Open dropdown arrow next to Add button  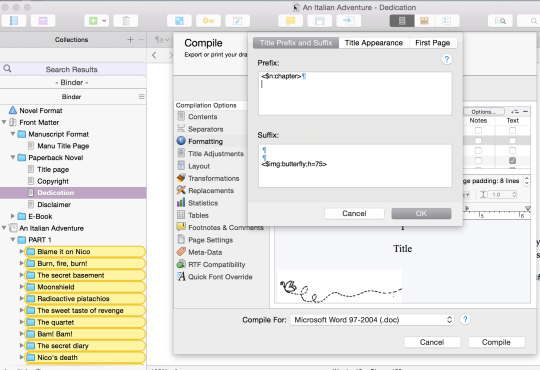[104, 21]
